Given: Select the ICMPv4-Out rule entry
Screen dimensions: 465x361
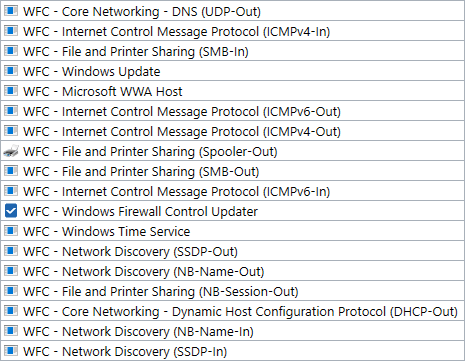Looking at the screenshot, I should (232, 131).
